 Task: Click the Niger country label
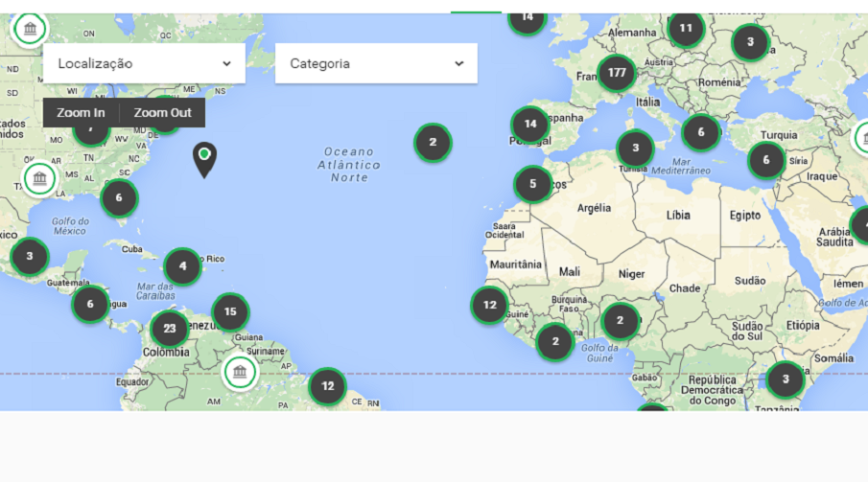[632, 274]
